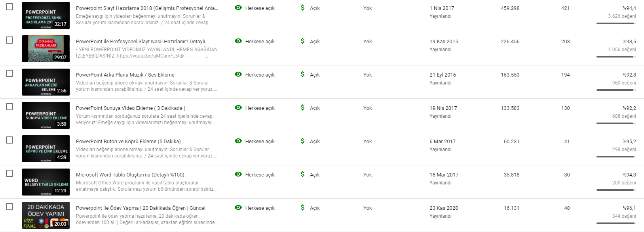Tick the checkbox for Powerpoint Slayt Hazırlama 2018 video
The width and height of the screenshot is (644, 232).
9,7
